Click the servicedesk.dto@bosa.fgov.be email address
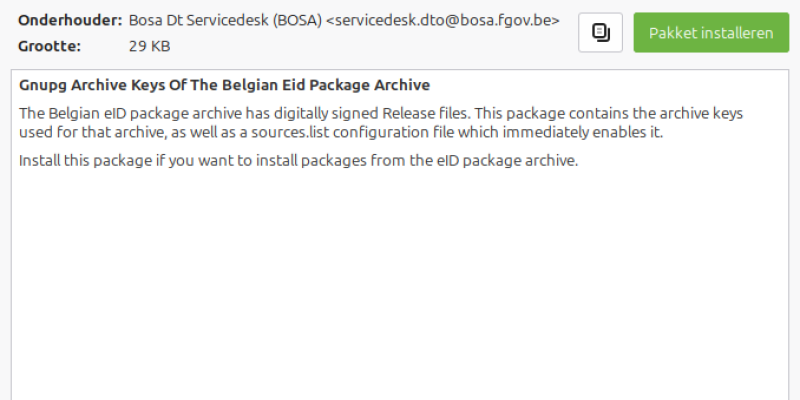The image size is (800, 400). [442, 21]
